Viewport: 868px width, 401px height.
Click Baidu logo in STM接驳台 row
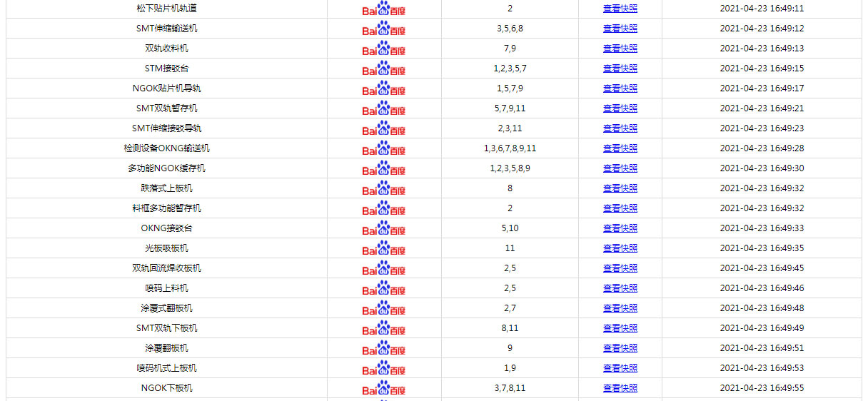point(384,69)
